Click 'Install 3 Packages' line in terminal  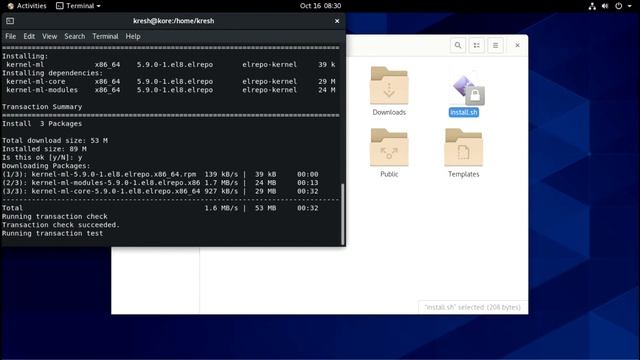click(42, 124)
